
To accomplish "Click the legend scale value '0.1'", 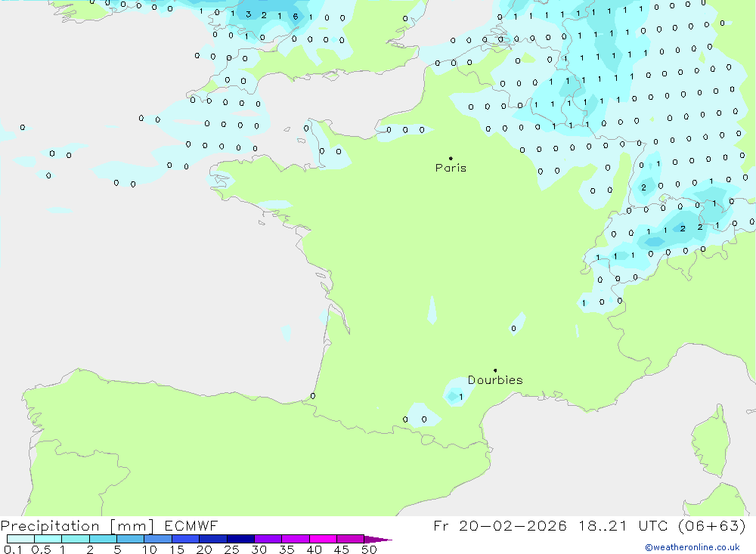I will tap(13, 549).
